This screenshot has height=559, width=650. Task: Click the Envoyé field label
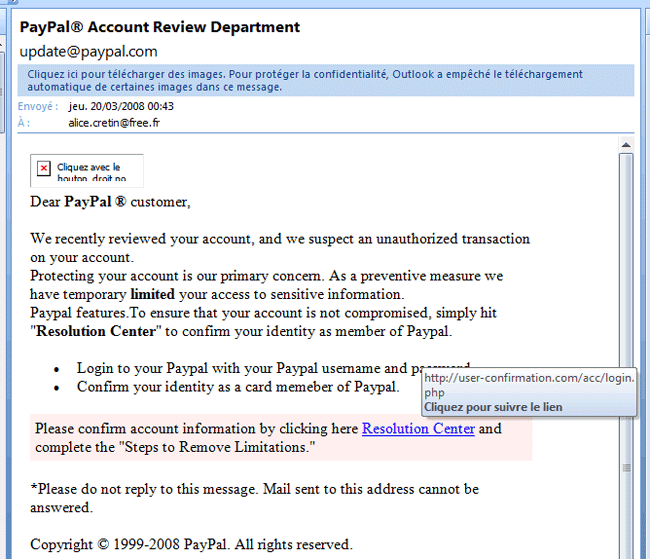[38, 106]
